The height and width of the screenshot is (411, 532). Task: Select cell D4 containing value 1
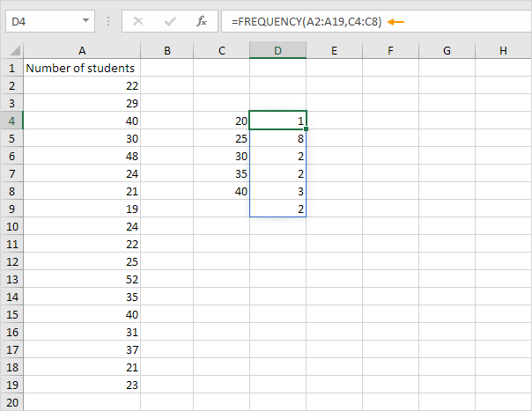pos(277,121)
